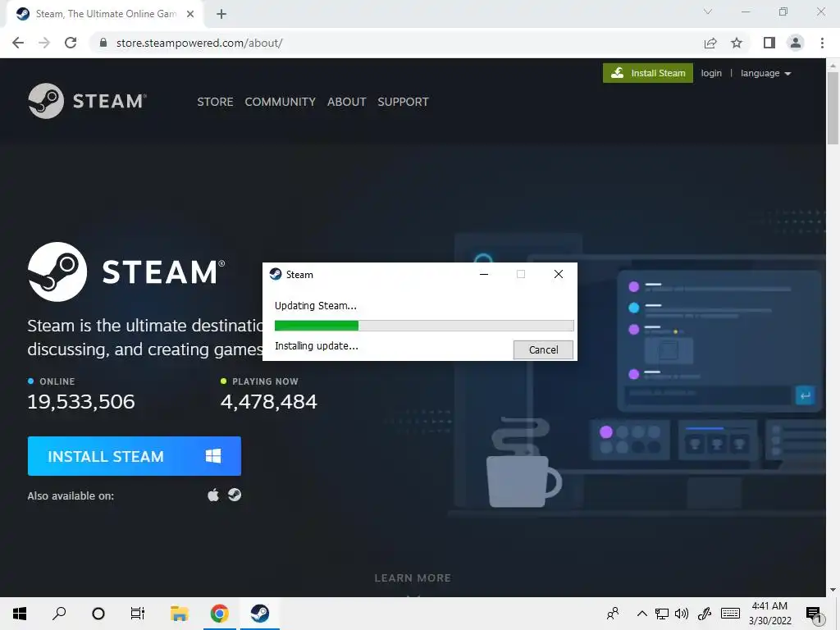
Task: Open network status in system tray
Action: (x=662, y=614)
